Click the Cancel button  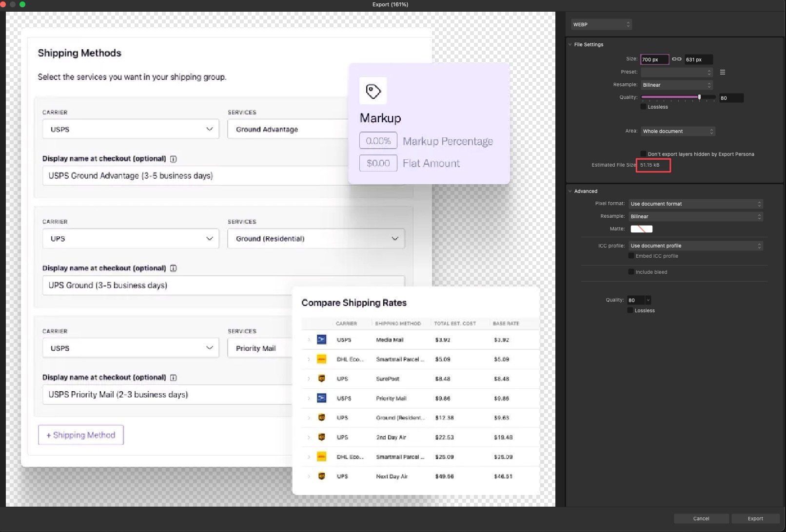tap(701, 518)
